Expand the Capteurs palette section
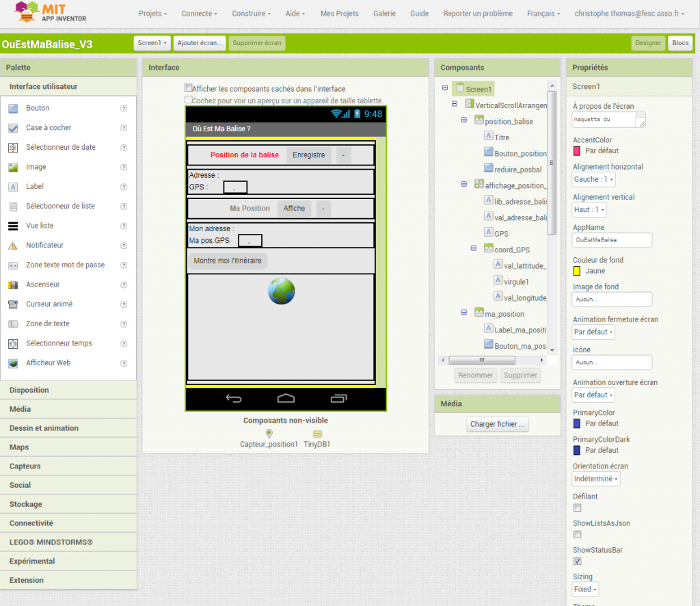 68,466
